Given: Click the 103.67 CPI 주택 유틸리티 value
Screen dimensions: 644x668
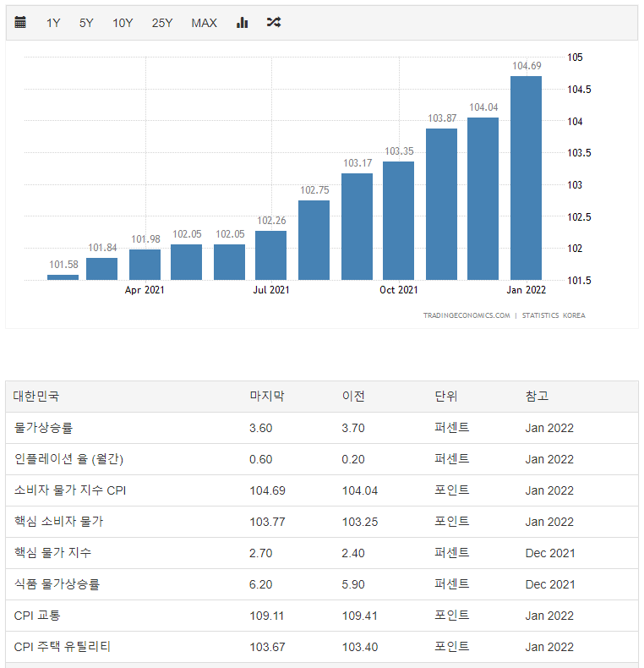Looking at the screenshot, I should pos(267,647).
